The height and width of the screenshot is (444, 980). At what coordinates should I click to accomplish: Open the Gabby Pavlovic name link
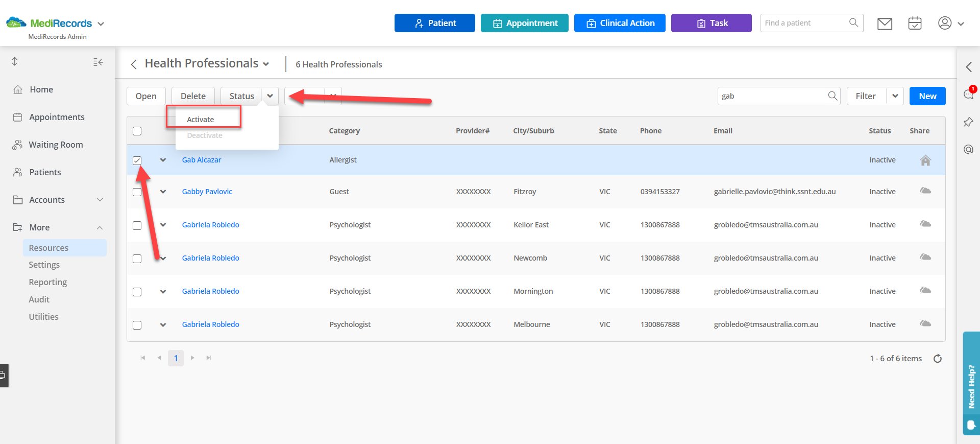tap(207, 192)
